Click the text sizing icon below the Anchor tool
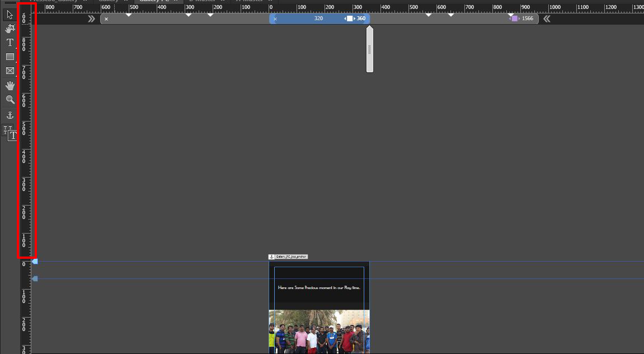 tap(10, 133)
